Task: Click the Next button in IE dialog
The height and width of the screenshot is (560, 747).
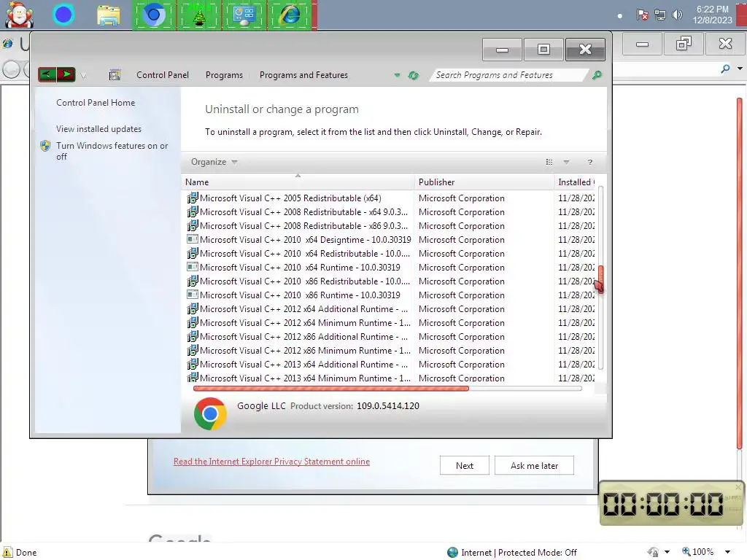Action: tap(465, 465)
